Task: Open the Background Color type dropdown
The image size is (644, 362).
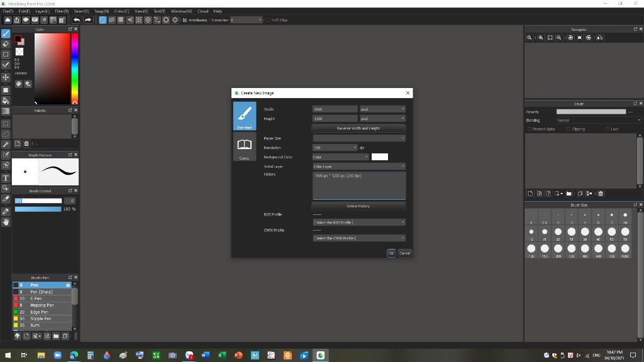Action: (340, 157)
